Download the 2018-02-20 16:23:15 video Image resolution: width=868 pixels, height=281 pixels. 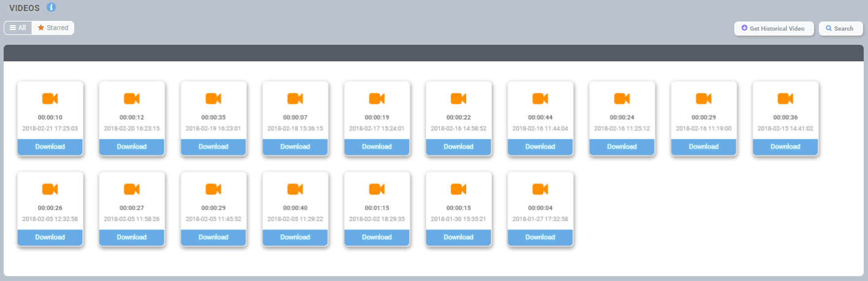[x=132, y=147]
